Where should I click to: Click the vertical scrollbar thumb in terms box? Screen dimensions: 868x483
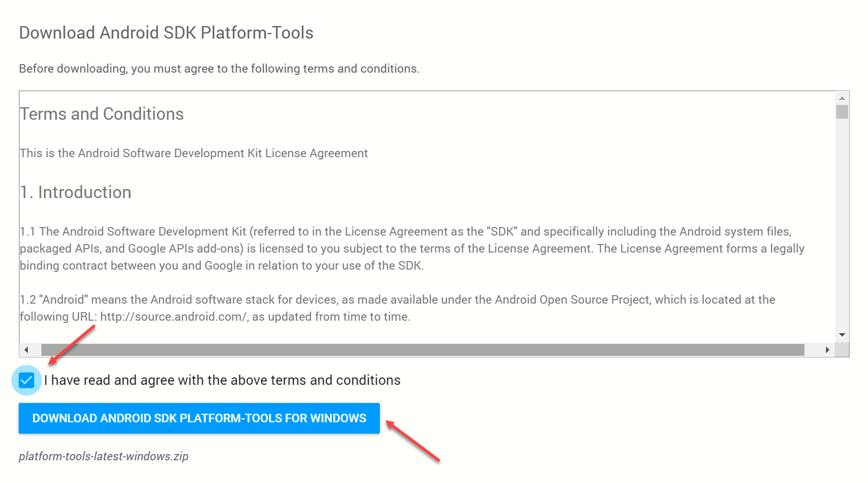[x=842, y=112]
